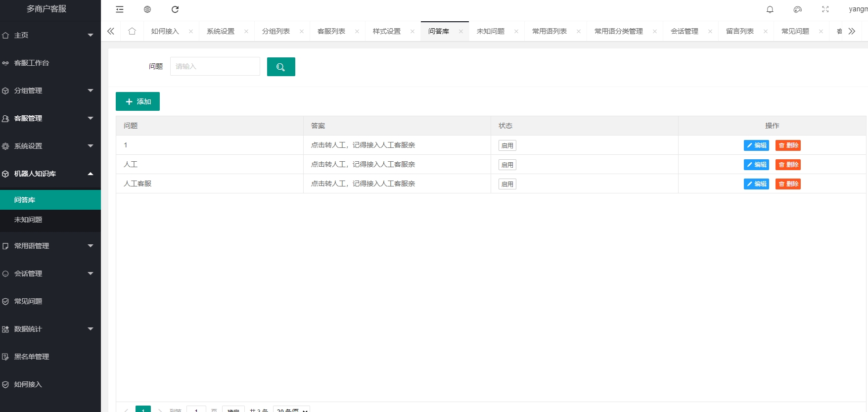Image resolution: width=868 pixels, height=412 pixels.
Task: Close the 如何接入 tab
Action: 191,31
